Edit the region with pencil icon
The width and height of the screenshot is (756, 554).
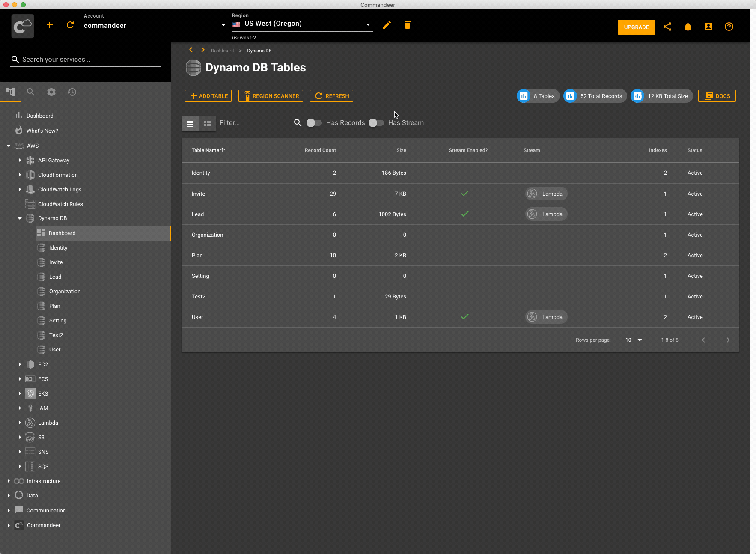[387, 25]
